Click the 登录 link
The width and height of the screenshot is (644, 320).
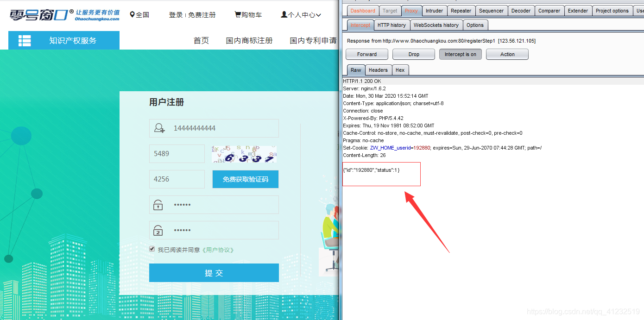tap(176, 15)
